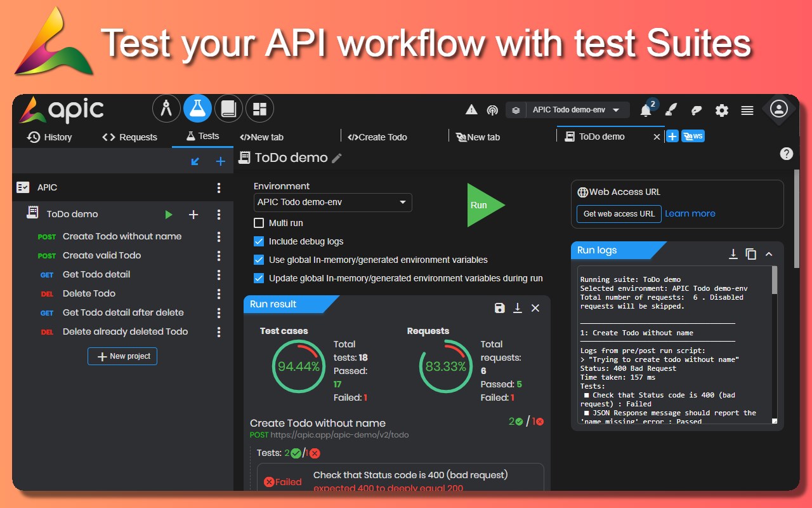The image size is (812, 508).
Task: Toggle Include debug logs checkbox
Action: [x=259, y=241]
